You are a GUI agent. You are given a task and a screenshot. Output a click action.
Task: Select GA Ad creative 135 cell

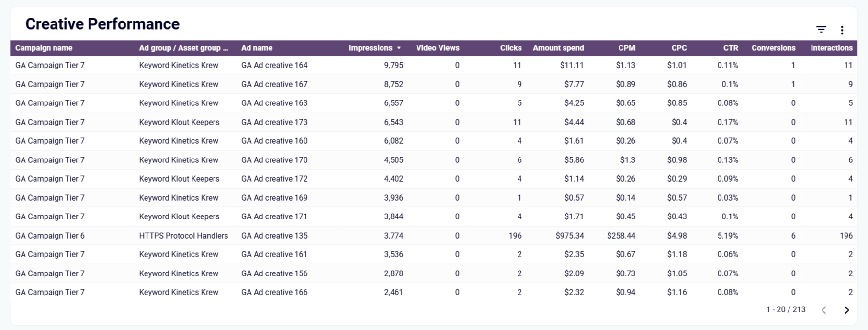(x=274, y=236)
